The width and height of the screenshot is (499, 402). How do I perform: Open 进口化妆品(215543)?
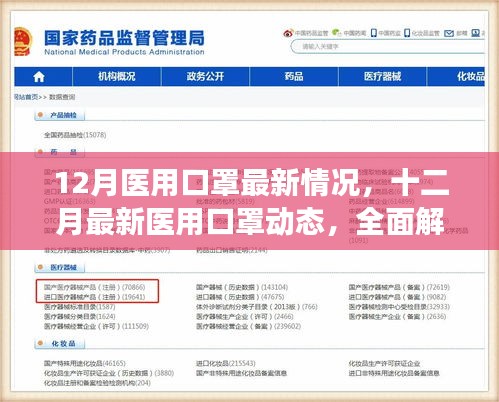pos(226,363)
